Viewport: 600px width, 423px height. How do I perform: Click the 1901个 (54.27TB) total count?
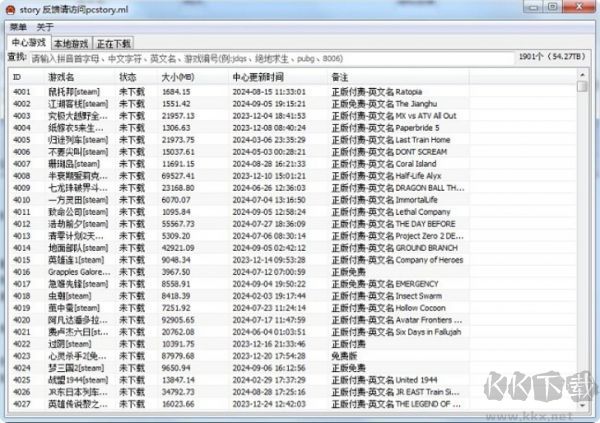(x=552, y=57)
